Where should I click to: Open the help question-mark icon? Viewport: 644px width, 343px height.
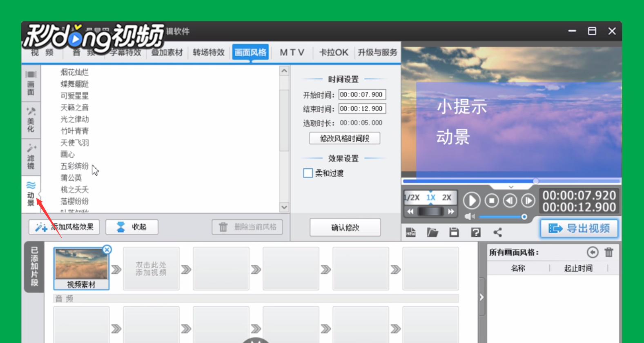476,232
